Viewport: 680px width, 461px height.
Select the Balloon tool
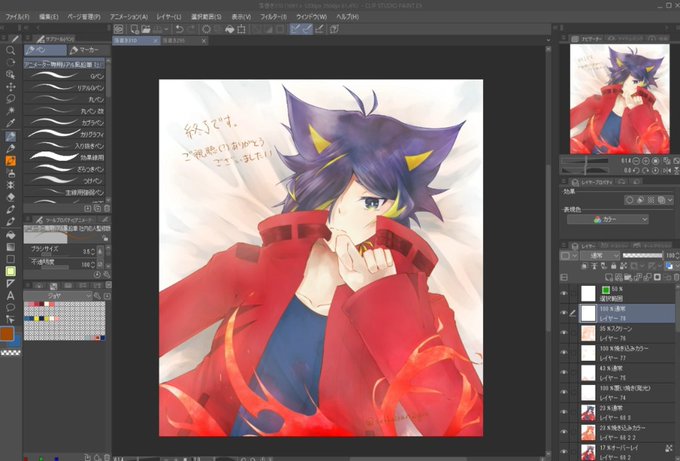(10, 307)
